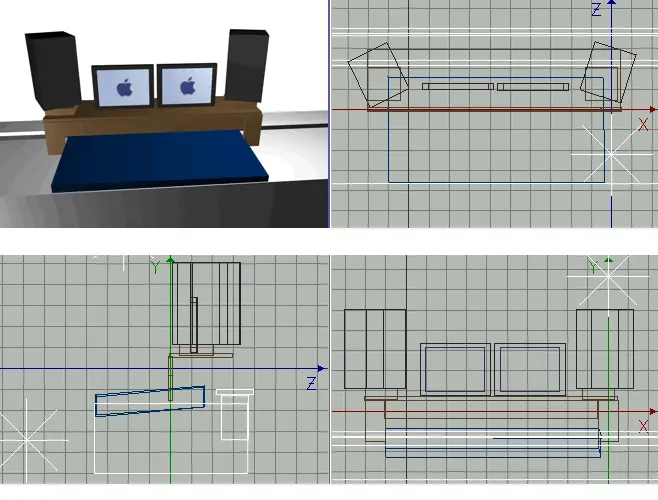Select the brown wooden desk in rendered view
The width and height of the screenshot is (658, 500).
[x=153, y=124]
